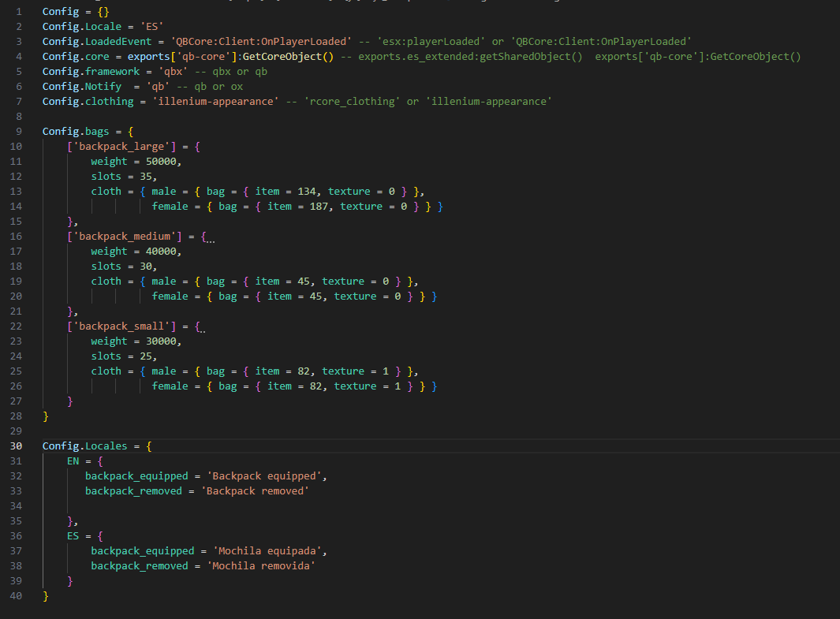Click the 'illenium-appearance' string value on line 7
Viewport: 840px width, 619px height.
pyautogui.click(x=215, y=101)
